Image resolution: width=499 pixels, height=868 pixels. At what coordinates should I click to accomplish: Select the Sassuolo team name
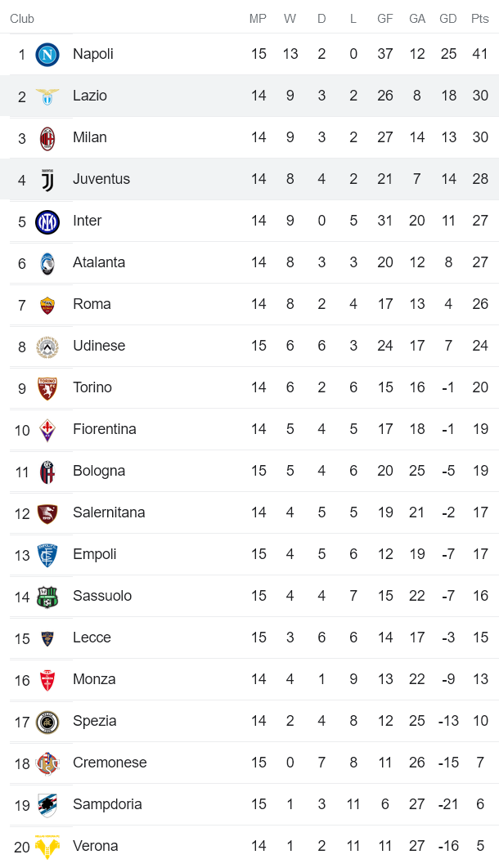[102, 596]
